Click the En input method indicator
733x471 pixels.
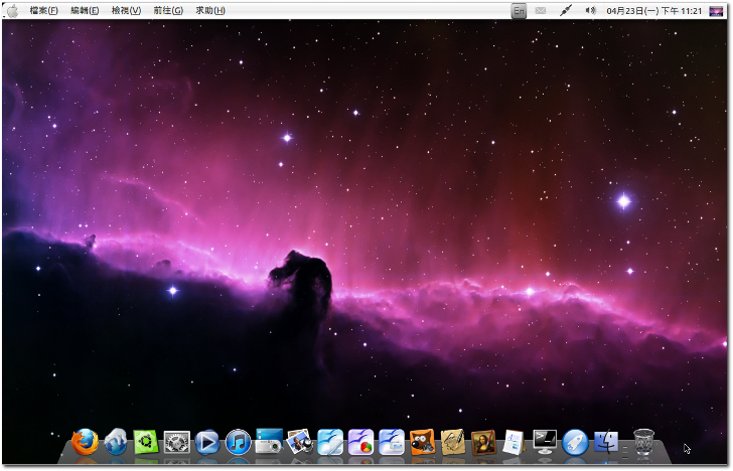tap(519, 11)
